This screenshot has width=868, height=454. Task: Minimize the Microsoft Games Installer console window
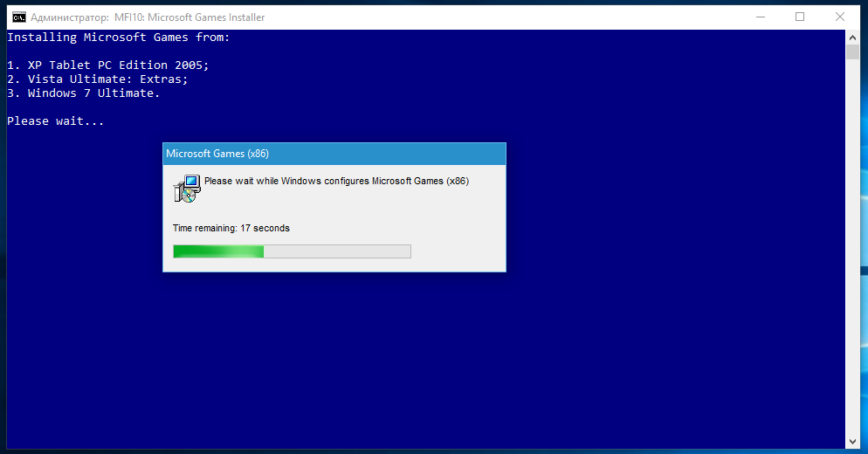pos(761,17)
